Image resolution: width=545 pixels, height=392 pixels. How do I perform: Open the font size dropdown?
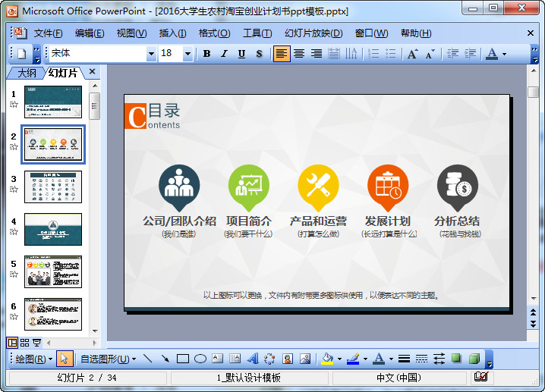coord(187,54)
